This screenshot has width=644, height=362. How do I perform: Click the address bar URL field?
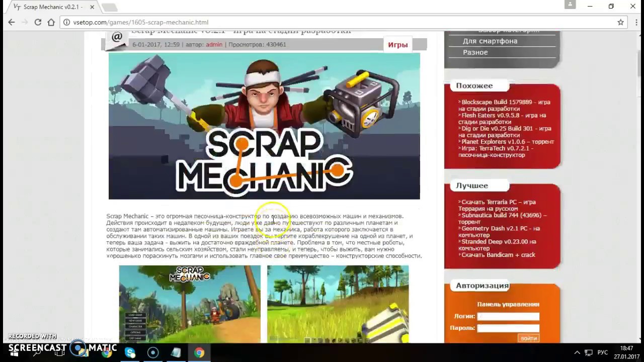[342, 22]
